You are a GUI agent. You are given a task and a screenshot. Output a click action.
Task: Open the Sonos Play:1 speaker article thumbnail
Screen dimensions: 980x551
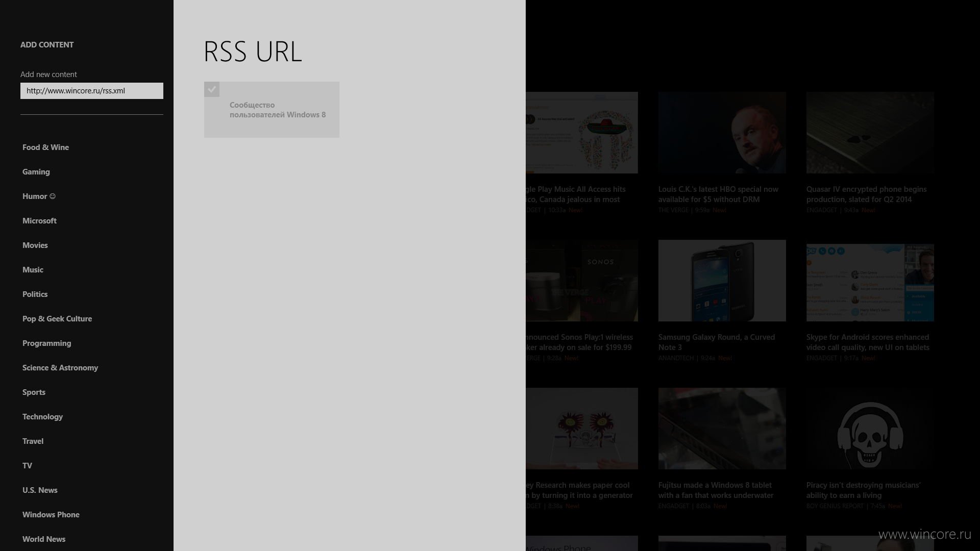pyautogui.click(x=582, y=281)
